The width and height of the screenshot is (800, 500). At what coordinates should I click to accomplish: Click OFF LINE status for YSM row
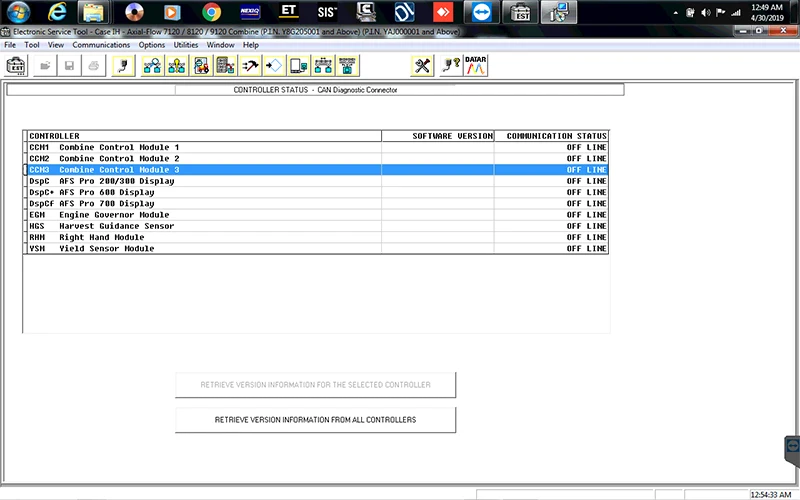point(586,248)
